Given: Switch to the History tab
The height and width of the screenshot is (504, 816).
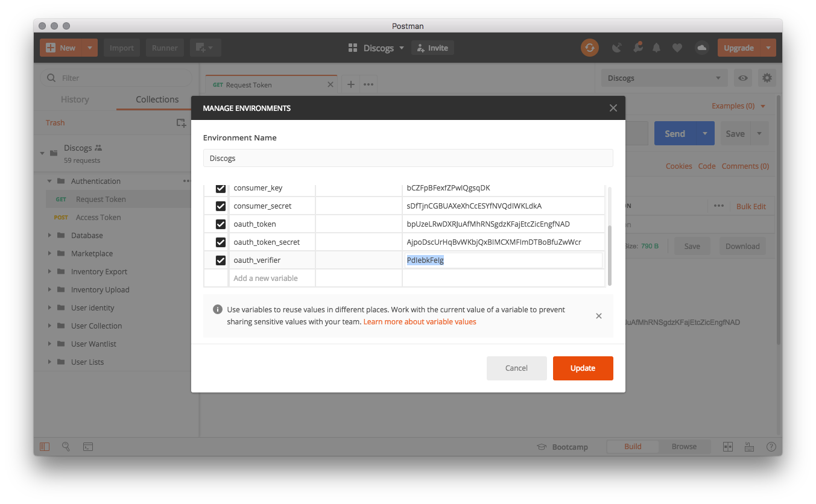Looking at the screenshot, I should pyautogui.click(x=75, y=99).
